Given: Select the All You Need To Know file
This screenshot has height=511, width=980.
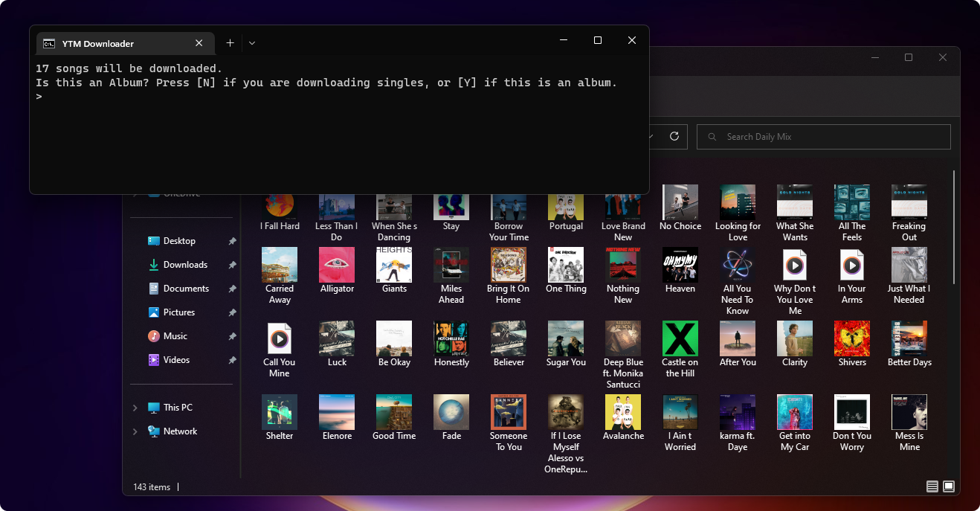Looking at the screenshot, I should pyautogui.click(x=738, y=282).
